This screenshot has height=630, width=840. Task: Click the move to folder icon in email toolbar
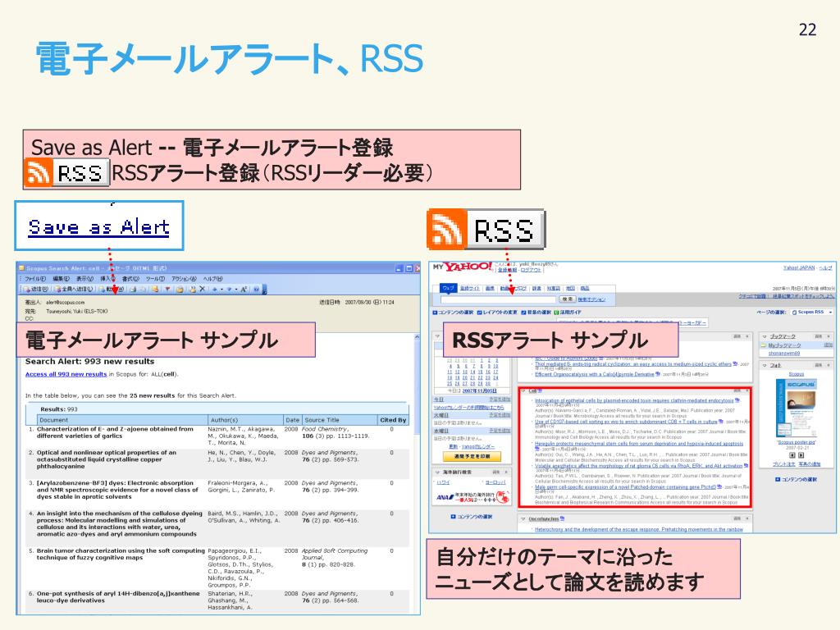point(180,290)
